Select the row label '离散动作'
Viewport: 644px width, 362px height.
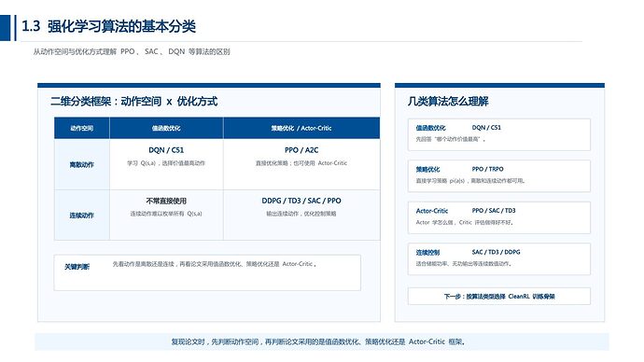pyautogui.click(x=82, y=164)
